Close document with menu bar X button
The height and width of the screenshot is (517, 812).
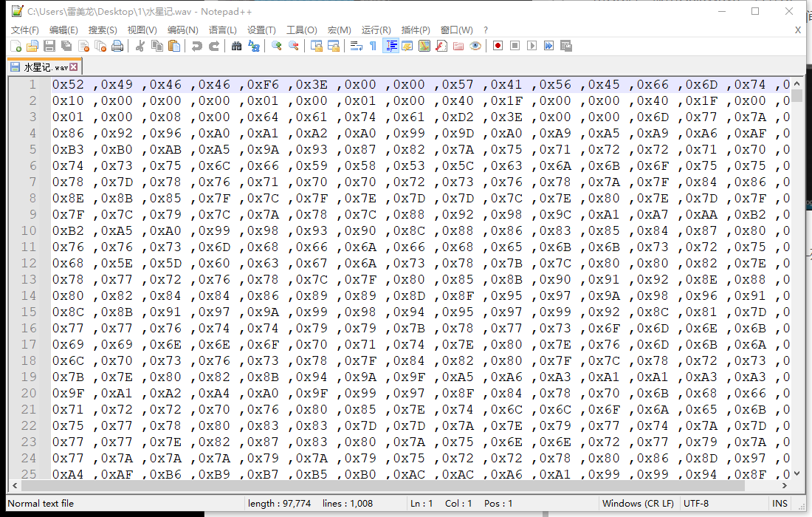point(798,30)
